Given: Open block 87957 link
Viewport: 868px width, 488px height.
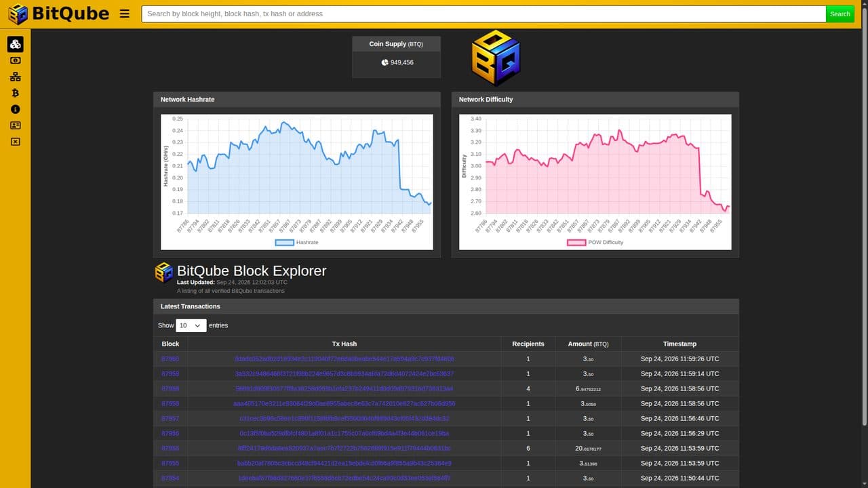Looking at the screenshot, I should (170, 418).
